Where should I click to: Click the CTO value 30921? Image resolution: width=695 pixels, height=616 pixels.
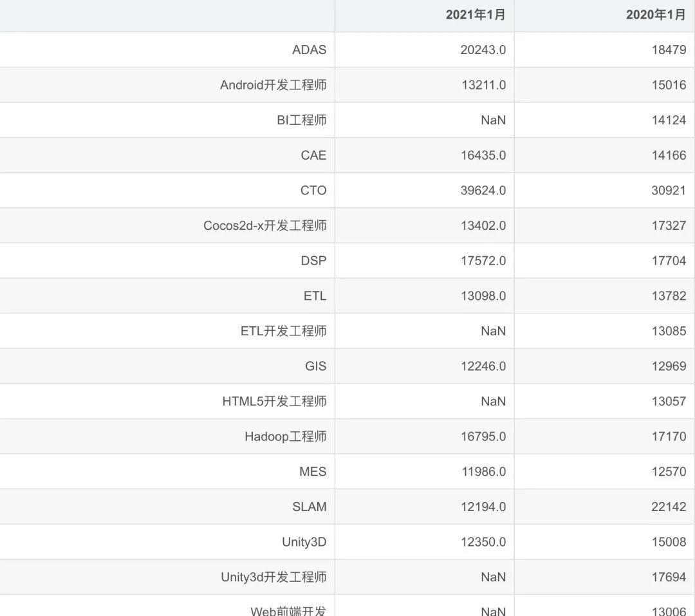coord(669,191)
